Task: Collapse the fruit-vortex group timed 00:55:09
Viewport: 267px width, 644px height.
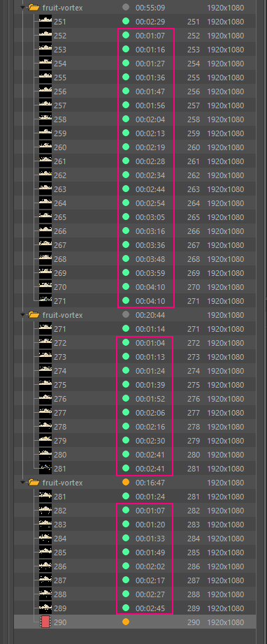Action: point(23,8)
